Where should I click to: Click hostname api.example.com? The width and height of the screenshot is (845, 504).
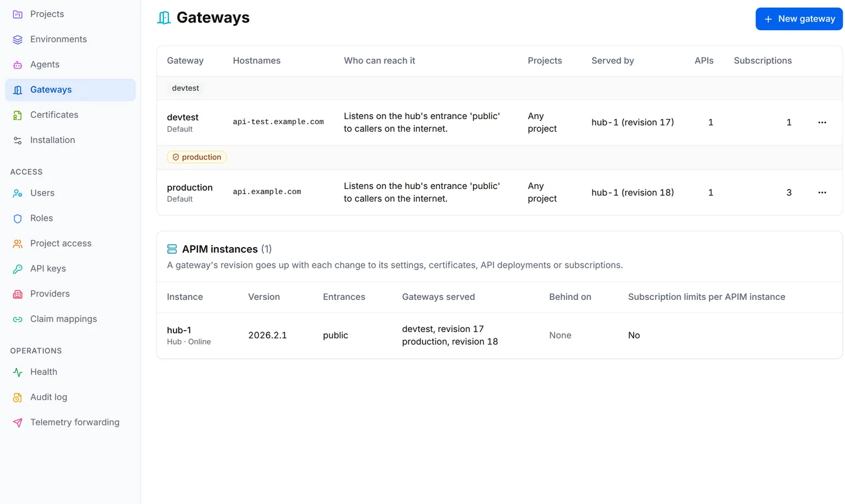[267, 192]
